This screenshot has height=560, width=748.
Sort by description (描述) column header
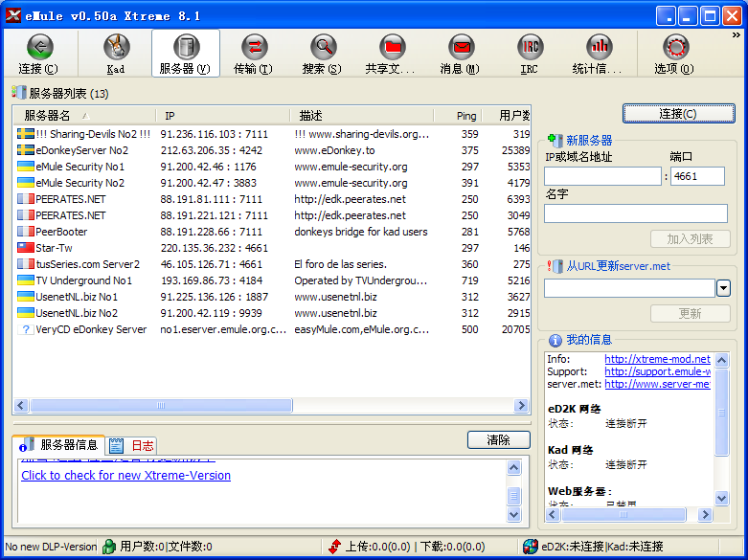362,116
